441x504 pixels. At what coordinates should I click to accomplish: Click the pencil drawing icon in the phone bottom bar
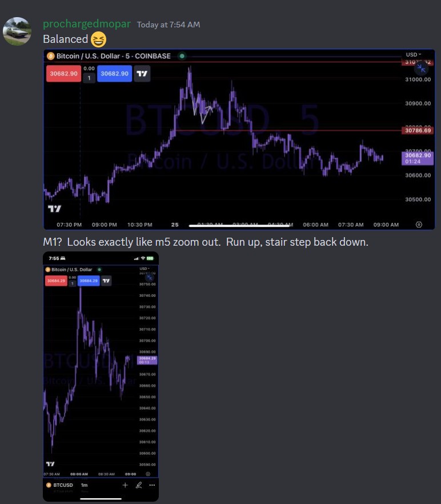pyautogui.click(x=139, y=485)
